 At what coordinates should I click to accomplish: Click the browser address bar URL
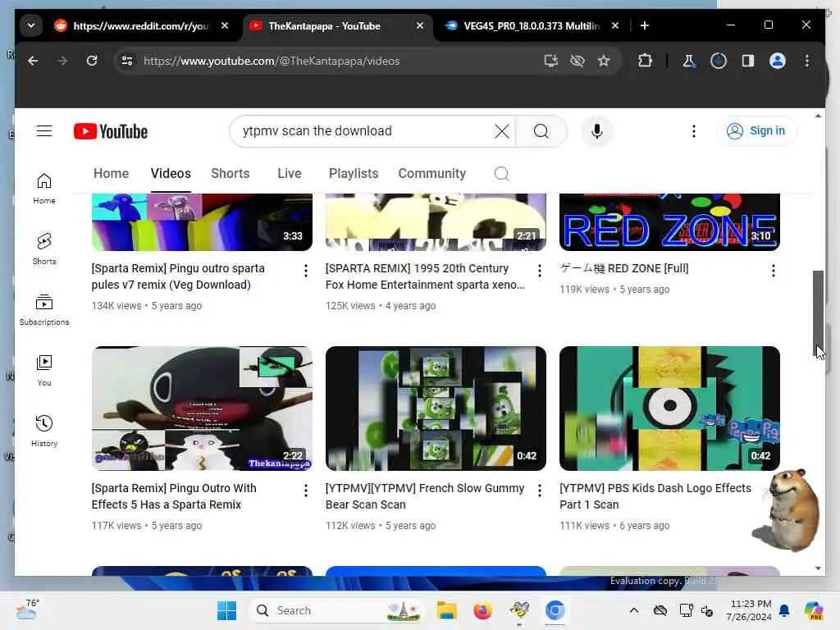271,61
